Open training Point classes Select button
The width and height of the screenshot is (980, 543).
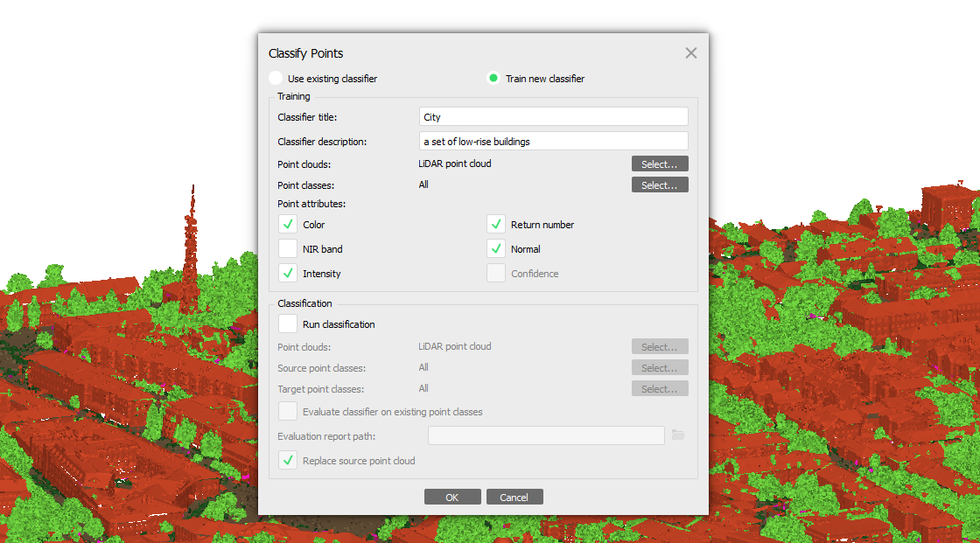(660, 185)
